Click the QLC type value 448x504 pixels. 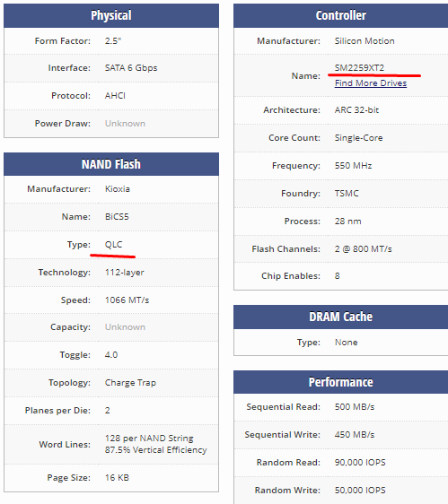(x=114, y=245)
